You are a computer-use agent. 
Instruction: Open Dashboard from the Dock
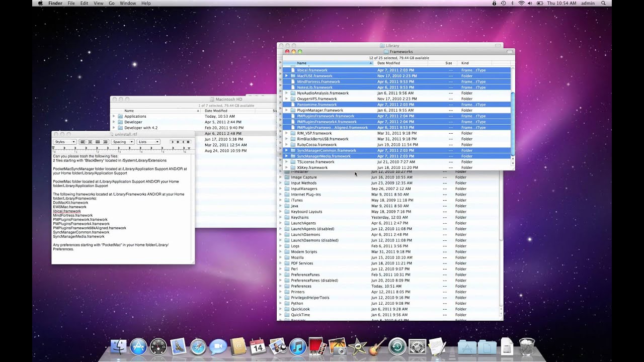[x=158, y=346]
